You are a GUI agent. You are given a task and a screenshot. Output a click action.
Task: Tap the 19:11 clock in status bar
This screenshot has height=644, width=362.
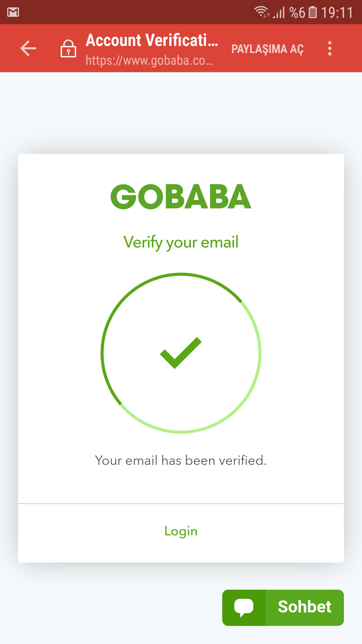[337, 13]
